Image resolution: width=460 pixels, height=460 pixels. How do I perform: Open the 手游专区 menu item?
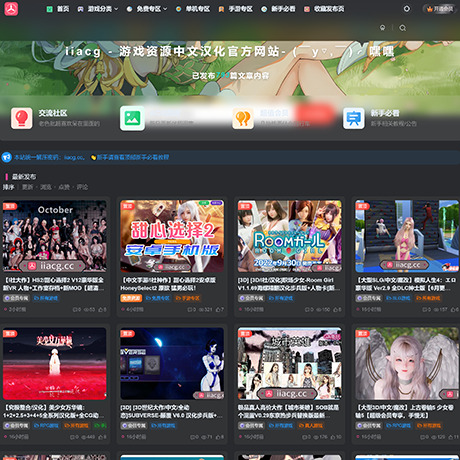point(236,9)
